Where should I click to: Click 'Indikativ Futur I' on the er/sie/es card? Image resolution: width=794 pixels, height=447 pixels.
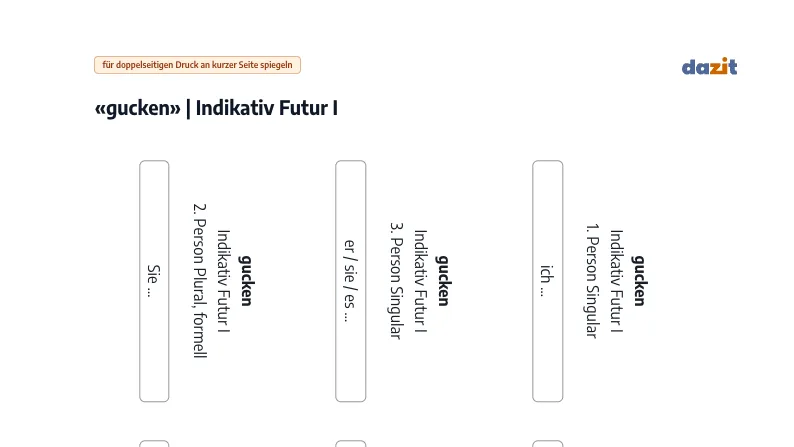[421, 281]
